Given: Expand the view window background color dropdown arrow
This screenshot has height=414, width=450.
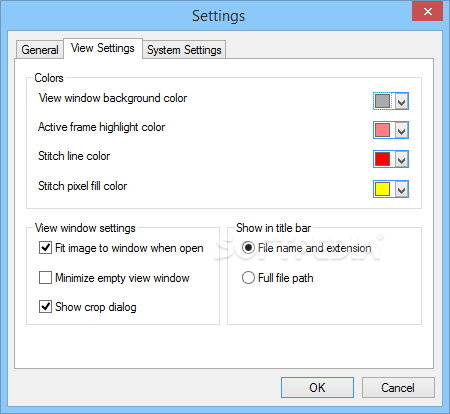Looking at the screenshot, I should (x=402, y=101).
